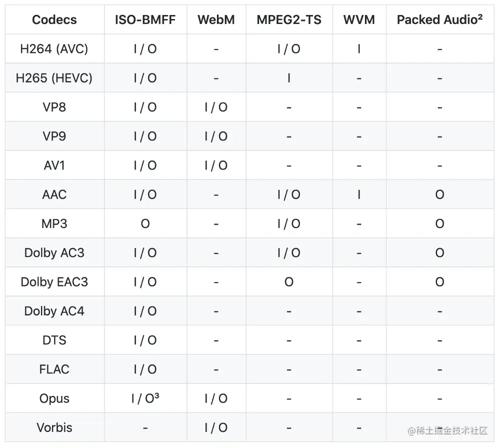Click the AAC codec cell
This screenshot has width=500, height=448.
(x=54, y=194)
